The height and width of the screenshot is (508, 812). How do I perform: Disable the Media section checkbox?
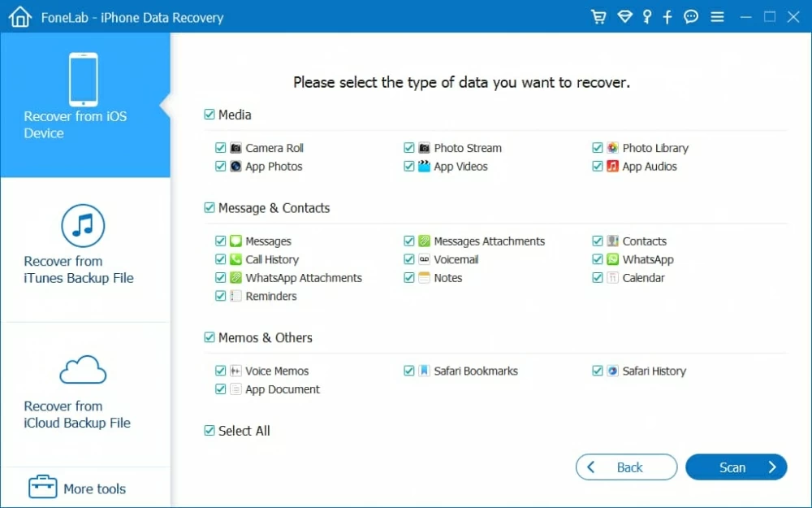(x=209, y=115)
